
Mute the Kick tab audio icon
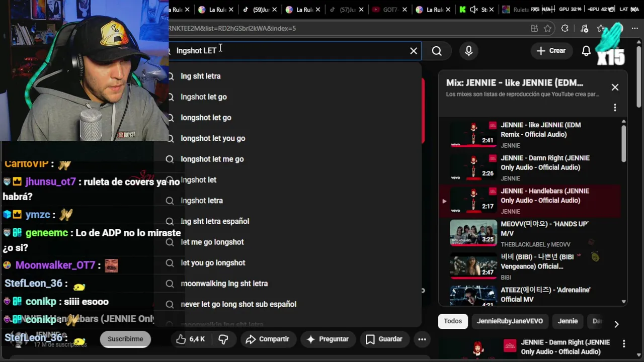pyautogui.click(x=473, y=10)
